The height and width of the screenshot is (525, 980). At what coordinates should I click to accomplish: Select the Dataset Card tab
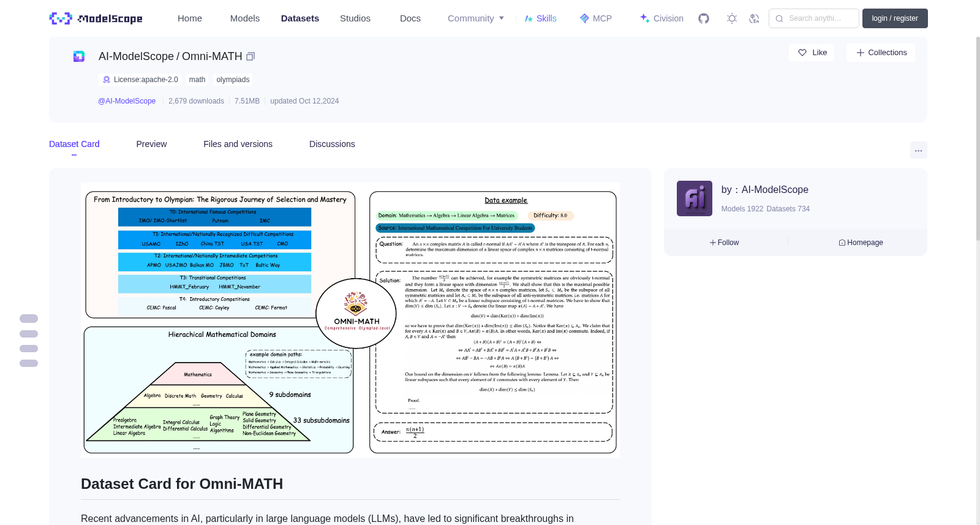point(74,144)
